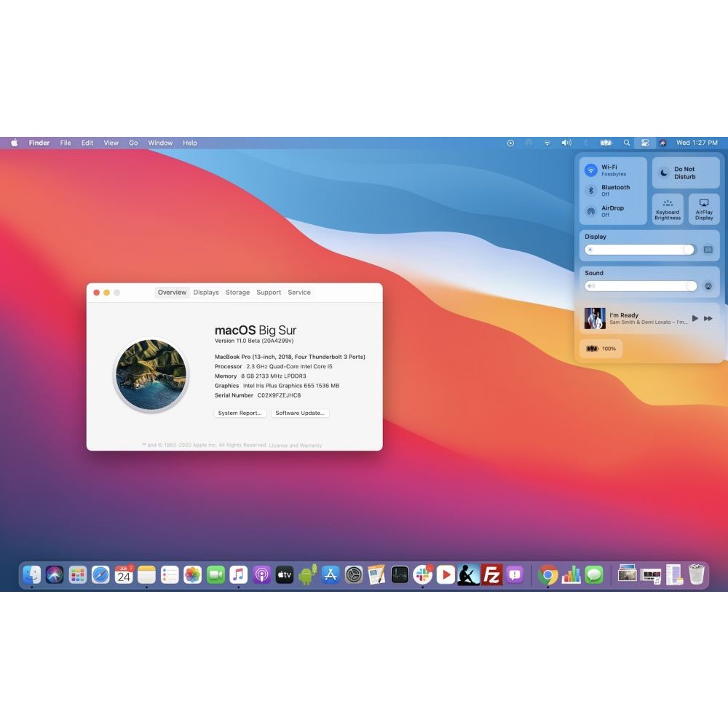Viewport: 728px width, 728px height.
Task: Click the Display brightness slider
Action: [x=640, y=250]
